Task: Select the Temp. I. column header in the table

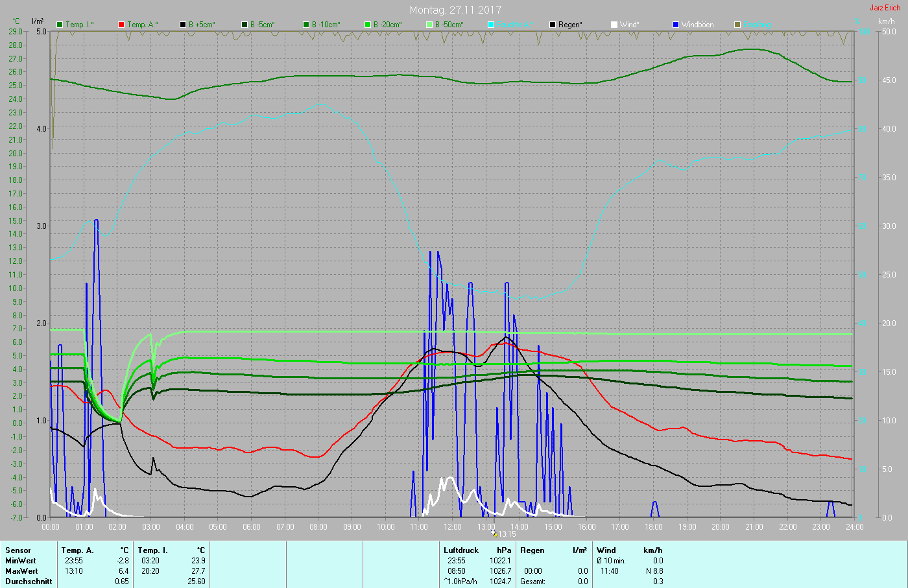Action: click(152, 550)
